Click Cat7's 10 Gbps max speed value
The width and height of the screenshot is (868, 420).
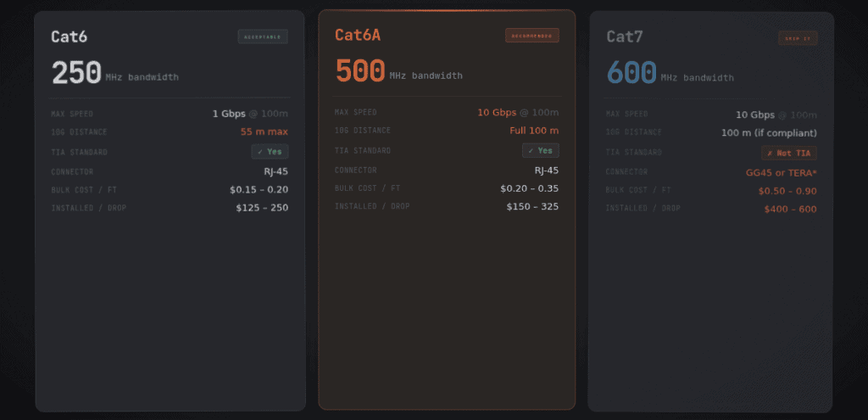pos(755,115)
